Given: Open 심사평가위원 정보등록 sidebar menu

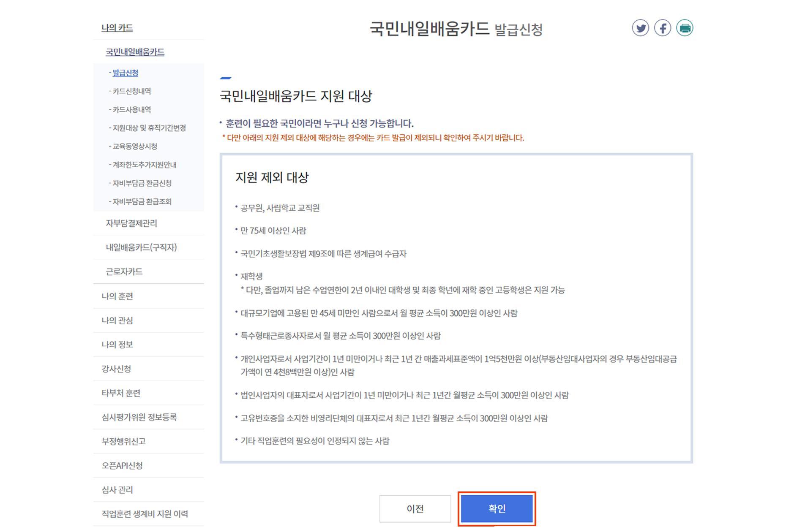Looking at the screenshot, I should pyautogui.click(x=139, y=417).
